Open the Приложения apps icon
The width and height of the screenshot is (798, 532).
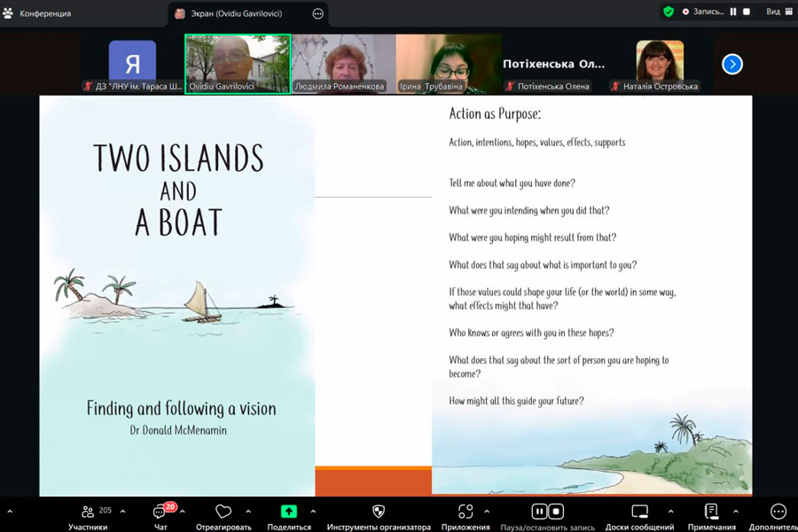tap(465, 511)
